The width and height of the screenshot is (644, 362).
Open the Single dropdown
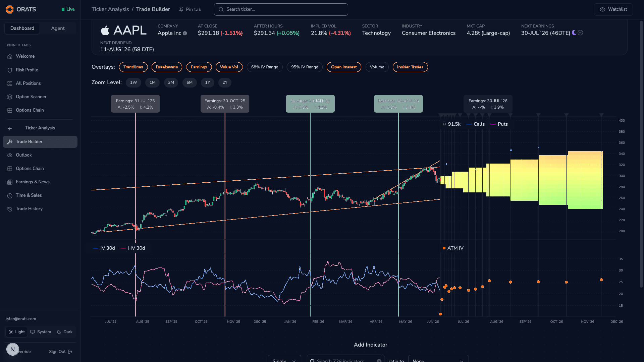click(284, 359)
